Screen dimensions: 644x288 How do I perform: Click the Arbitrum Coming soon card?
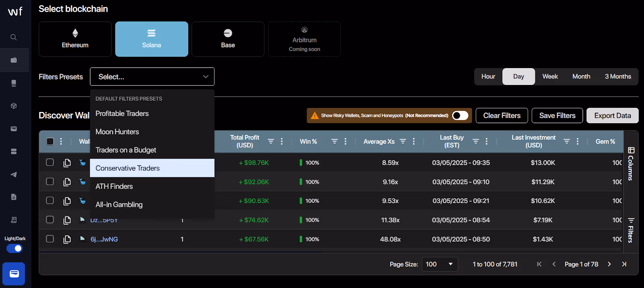(304, 39)
